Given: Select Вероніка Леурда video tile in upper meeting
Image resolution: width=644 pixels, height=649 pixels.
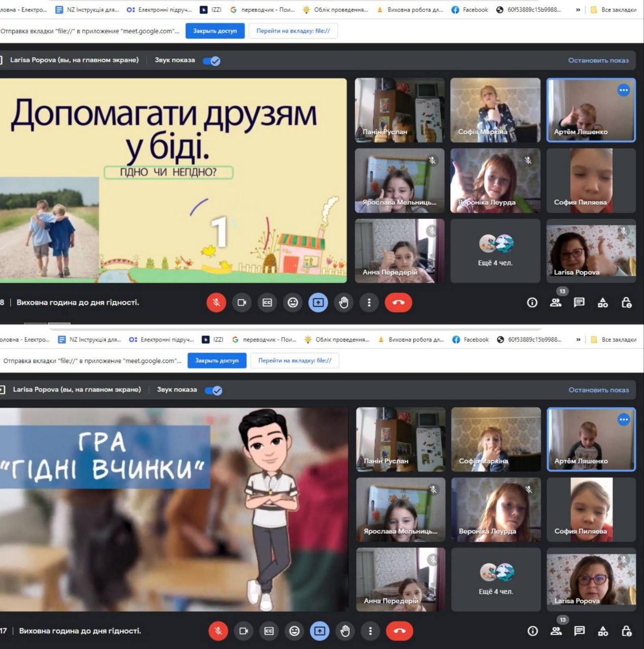Looking at the screenshot, I should 495,181.
